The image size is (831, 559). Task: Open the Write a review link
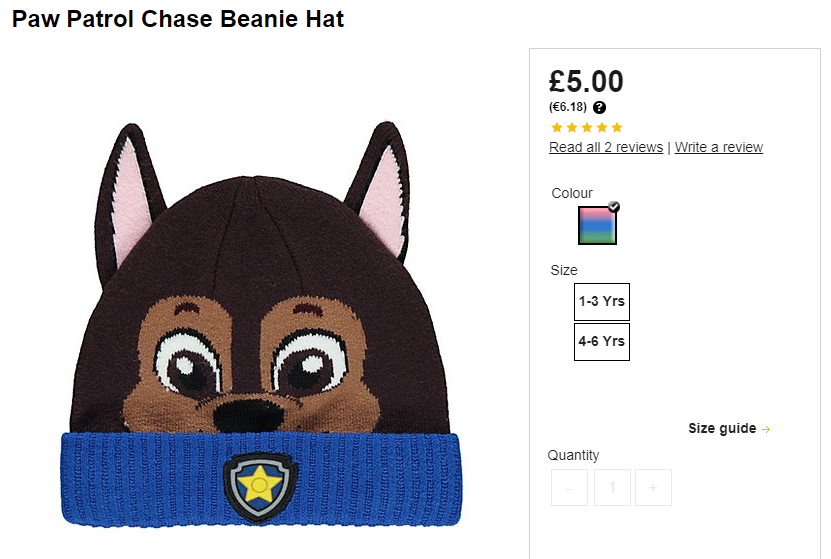719,147
